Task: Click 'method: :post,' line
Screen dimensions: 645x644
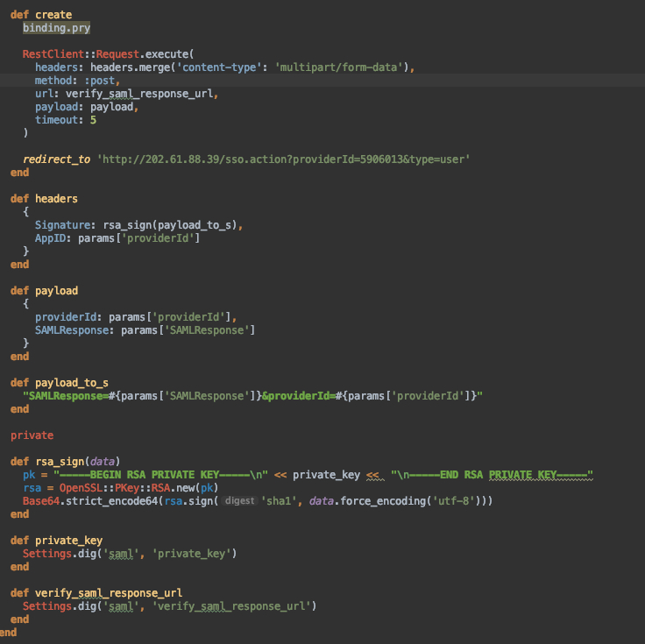Action: tap(77, 81)
